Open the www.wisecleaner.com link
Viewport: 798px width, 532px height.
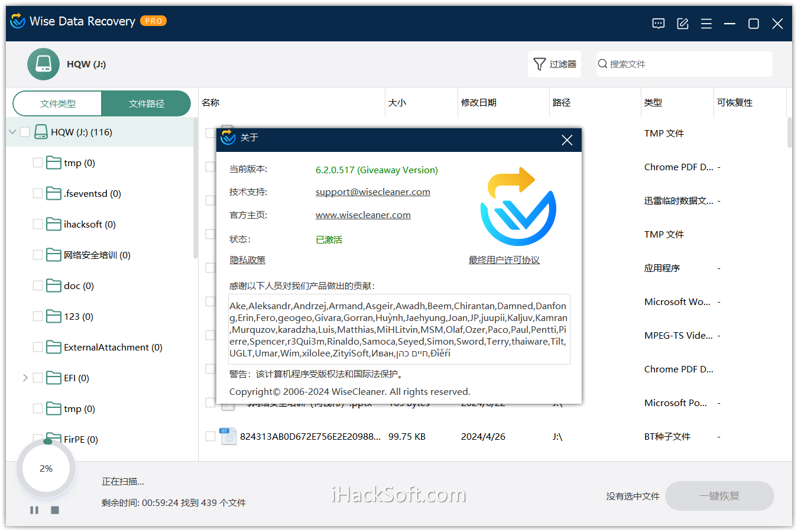[x=363, y=215]
